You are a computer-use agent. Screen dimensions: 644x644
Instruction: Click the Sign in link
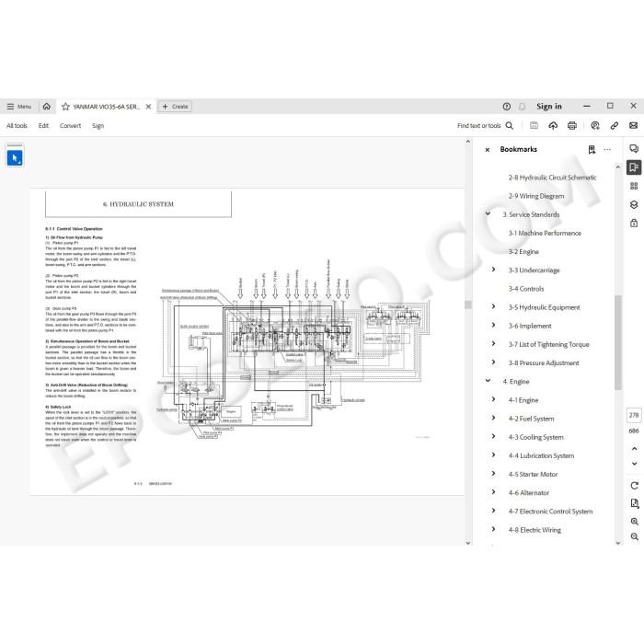(548, 107)
